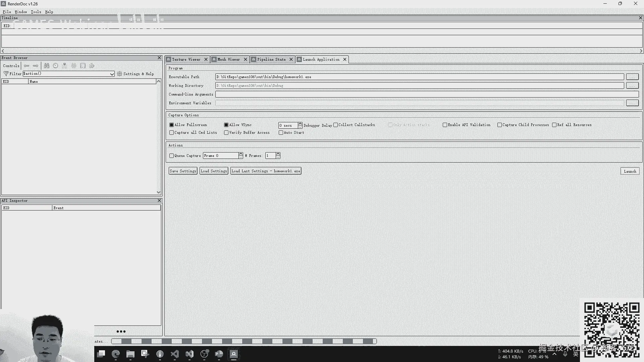Click the previous action left arrow icon
Viewport: 644px width, 362px height.
pyautogui.click(x=26, y=66)
